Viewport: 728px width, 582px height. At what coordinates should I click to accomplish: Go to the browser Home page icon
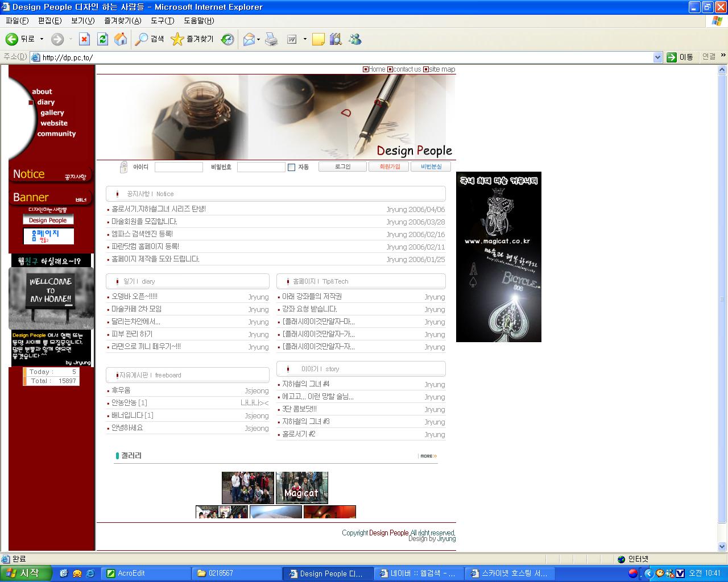point(121,39)
